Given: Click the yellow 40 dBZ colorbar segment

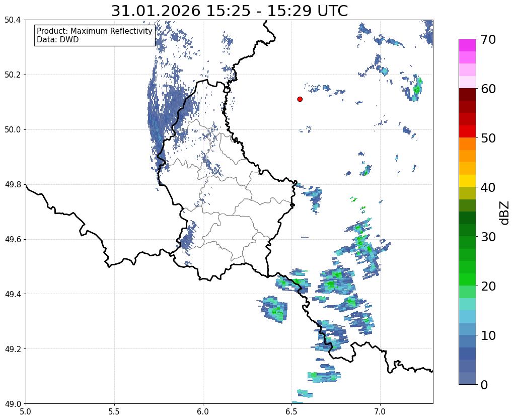Looking at the screenshot, I should 467,181.
